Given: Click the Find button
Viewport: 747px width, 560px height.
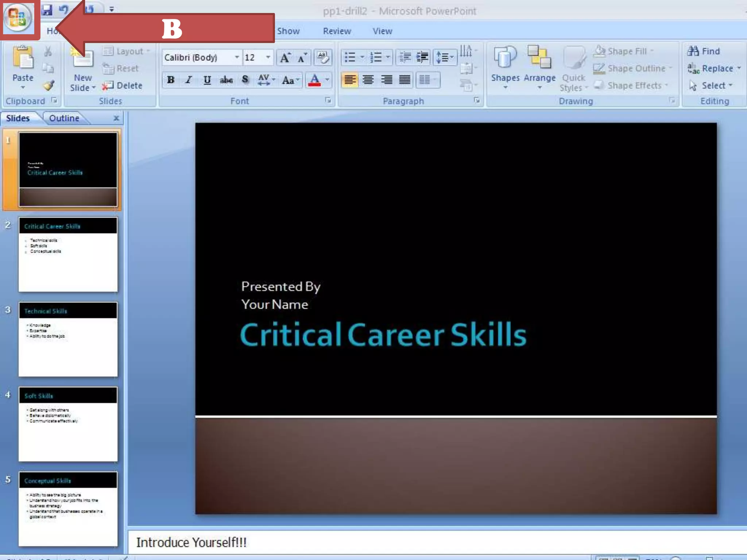Looking at the screenshot, I should pos(704,51).
